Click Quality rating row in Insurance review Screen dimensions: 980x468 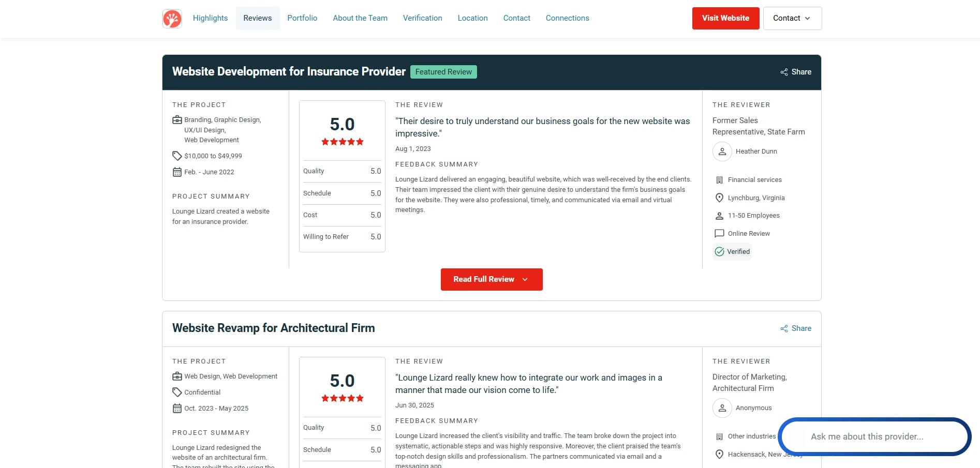(x=342, y=171)
